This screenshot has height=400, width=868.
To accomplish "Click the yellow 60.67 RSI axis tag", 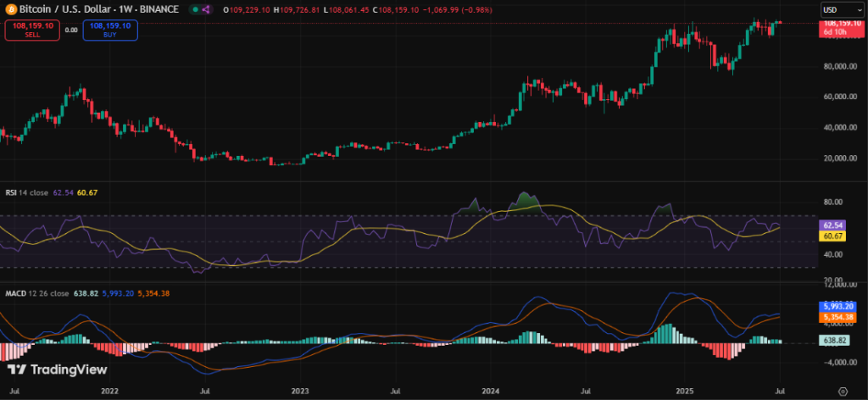I will 832,236.
